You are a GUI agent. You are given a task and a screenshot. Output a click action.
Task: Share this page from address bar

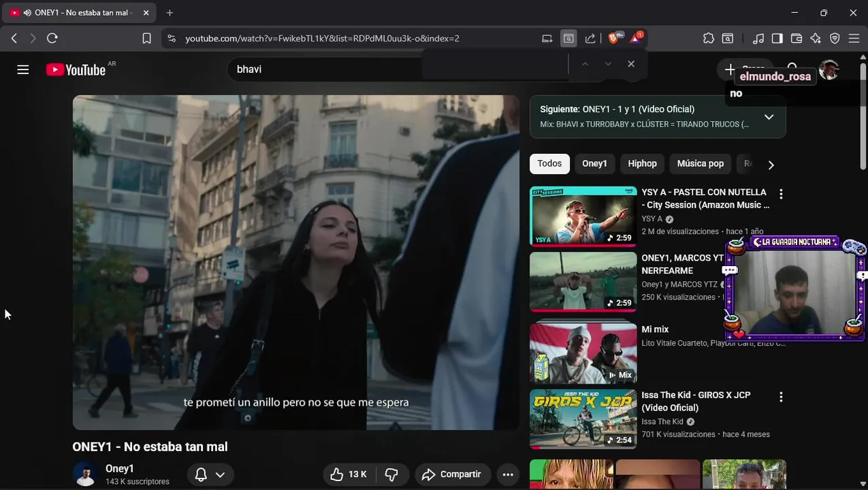click(590, 39)
